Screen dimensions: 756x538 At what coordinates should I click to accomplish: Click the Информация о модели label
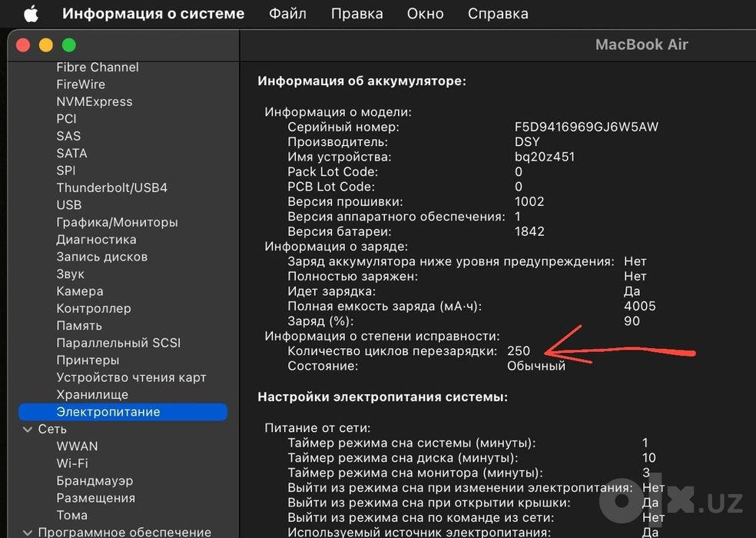coord(338,112)
